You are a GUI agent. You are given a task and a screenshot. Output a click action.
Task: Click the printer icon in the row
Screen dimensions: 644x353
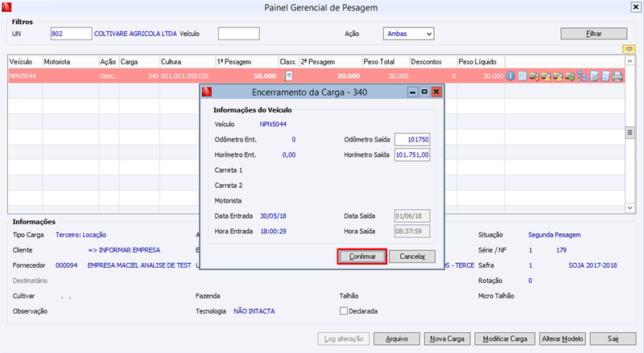point(617,76)
